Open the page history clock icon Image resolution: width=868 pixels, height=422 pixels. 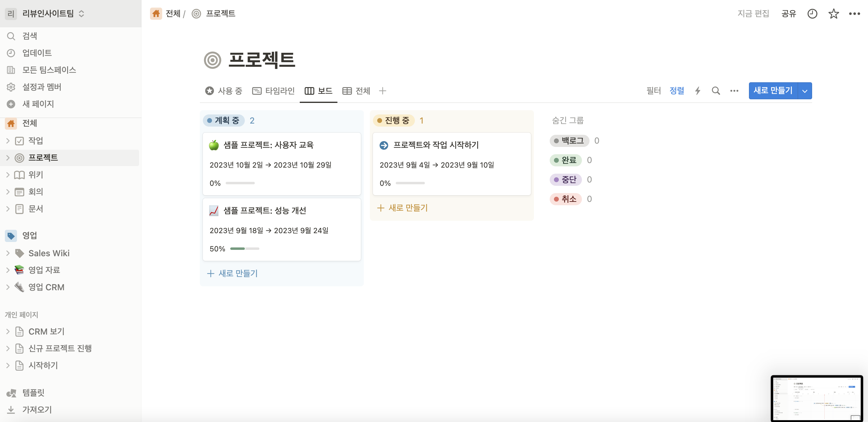point(812,14)
